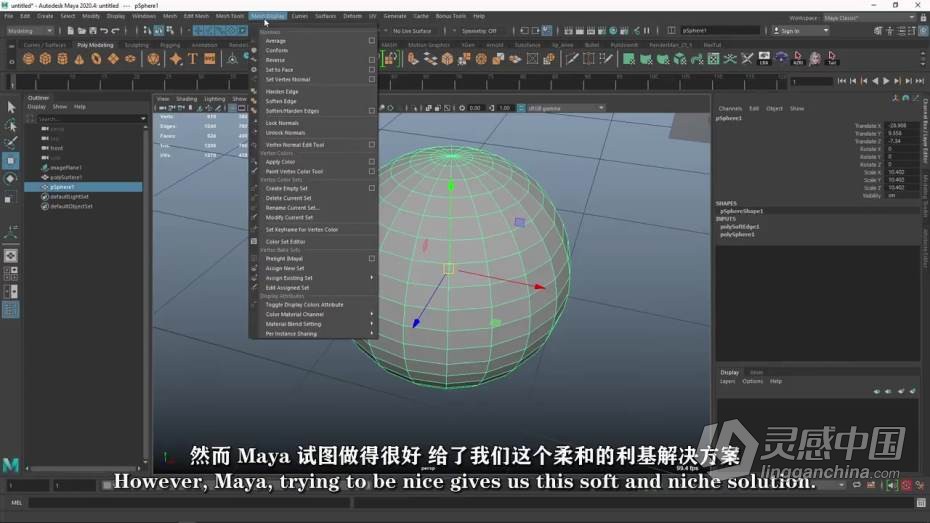The width and height of the screenshot is (930, 523).
Task: Open the Set Vertex Normal options box
Action: [x=372, y=79]
